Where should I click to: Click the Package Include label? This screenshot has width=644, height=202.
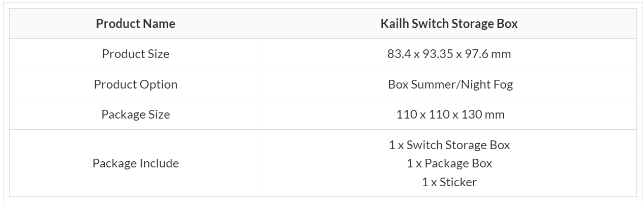136,163
